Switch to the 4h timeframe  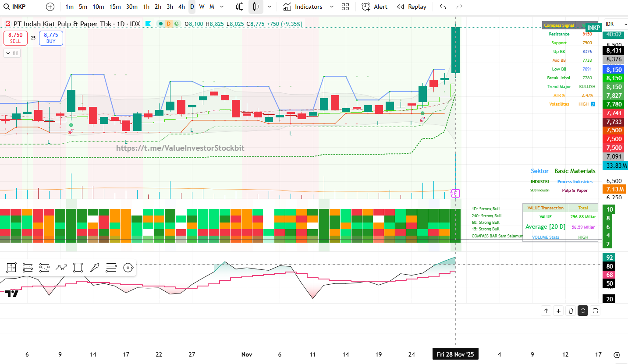pyautogui.click(x=181, y=7)
